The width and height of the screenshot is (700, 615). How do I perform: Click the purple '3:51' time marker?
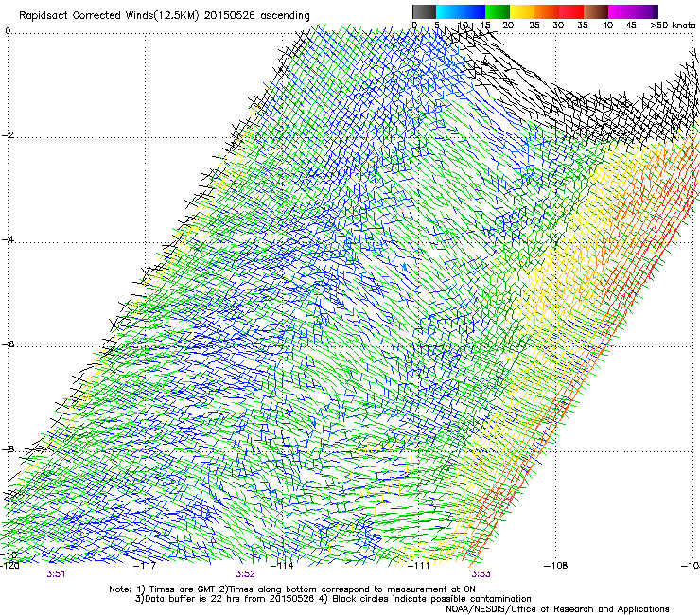pyautogui.click(x=56, y=574)
